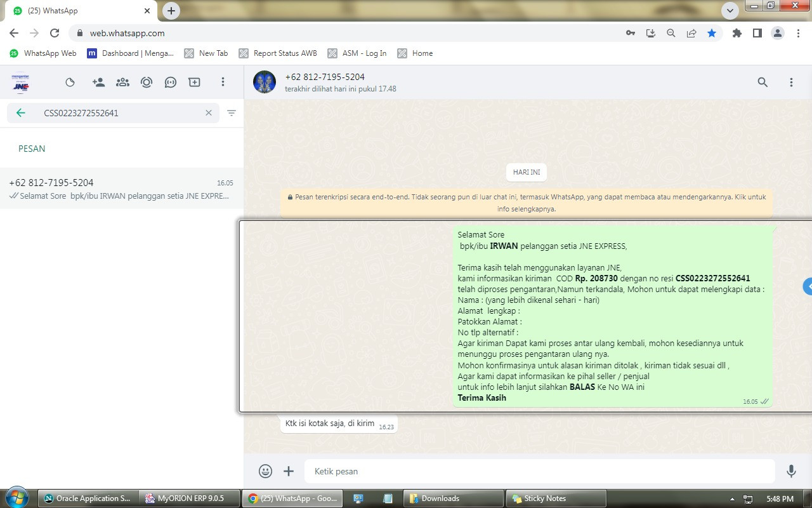Open the Extensions puzzle icon
Screen dimensions: 812x508
[737, 33]
